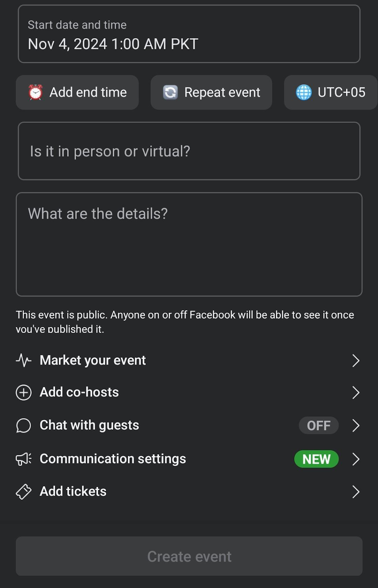Expand Add tickets chevron
Image resolution: width=378 pixels, height=588 pixels.
[x=355, y=491]
